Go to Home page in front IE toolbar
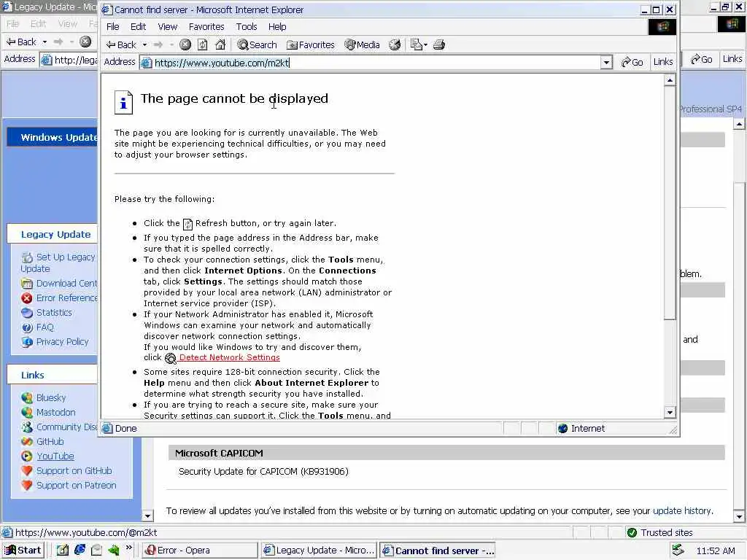Viewport: 747px width, 560px height. tap(220, 44)
